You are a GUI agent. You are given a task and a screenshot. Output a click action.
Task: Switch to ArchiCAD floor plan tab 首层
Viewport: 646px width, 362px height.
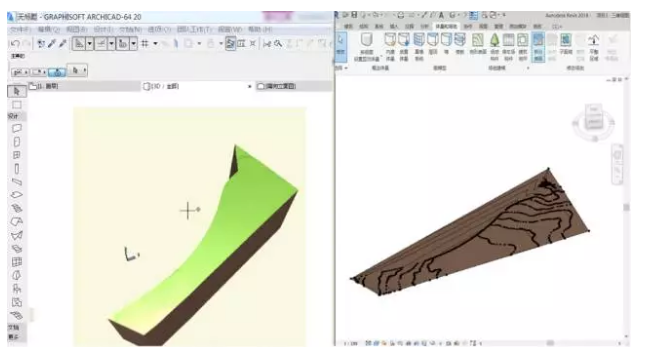point(84,86)
